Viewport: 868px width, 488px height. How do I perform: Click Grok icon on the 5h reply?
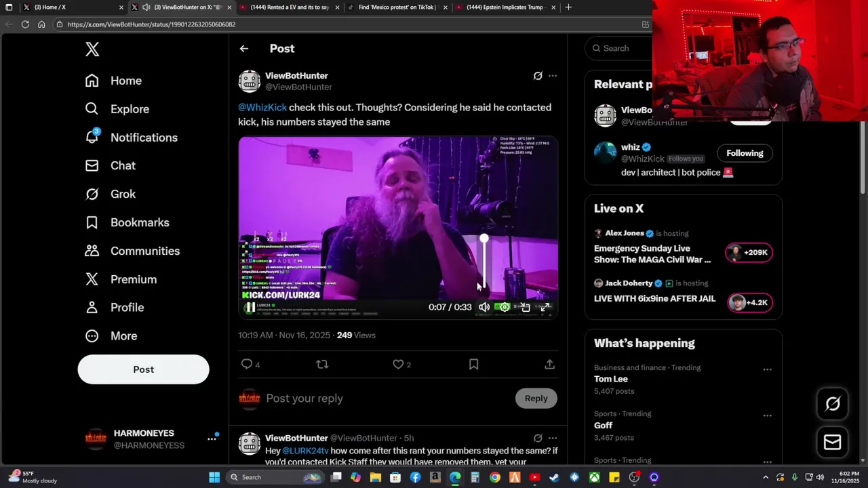pyautogui.click(x=538, y=438)
